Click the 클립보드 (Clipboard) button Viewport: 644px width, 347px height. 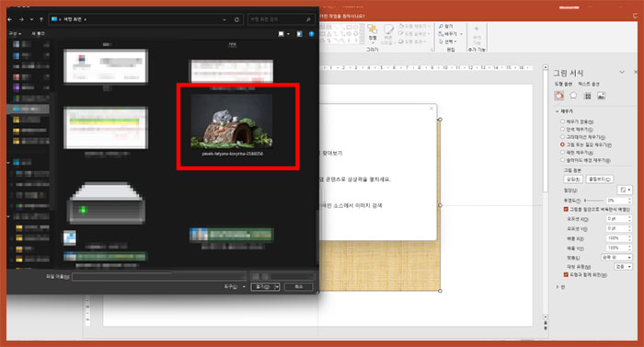[x=600, y=179]
